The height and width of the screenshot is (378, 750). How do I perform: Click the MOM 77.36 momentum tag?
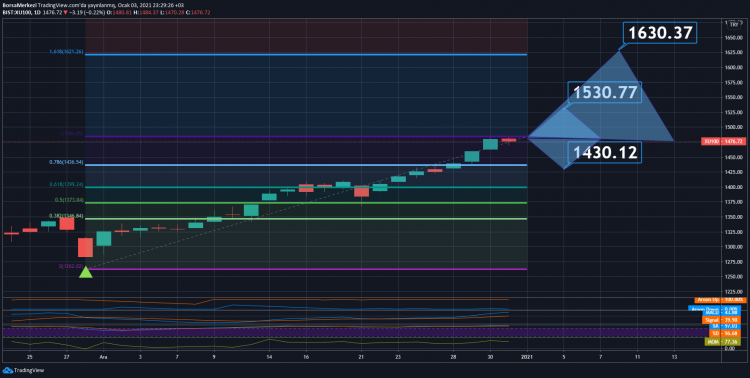tap(723, 342)
